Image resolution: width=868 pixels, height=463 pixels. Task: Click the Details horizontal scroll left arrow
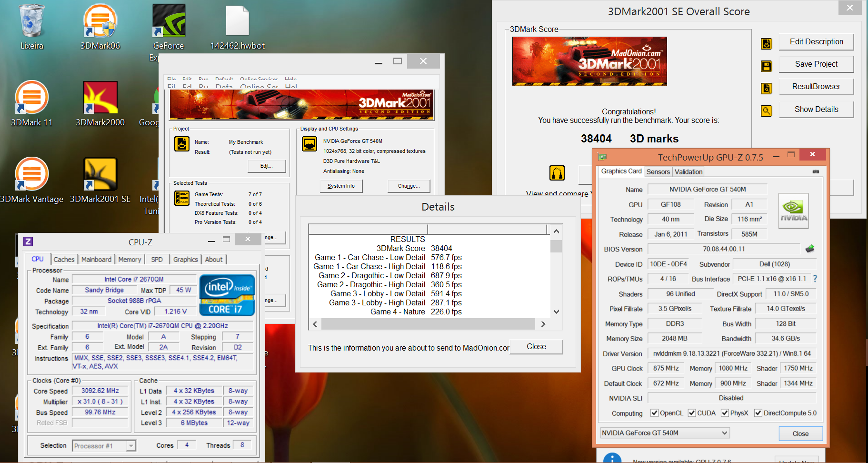click(315, 324)
